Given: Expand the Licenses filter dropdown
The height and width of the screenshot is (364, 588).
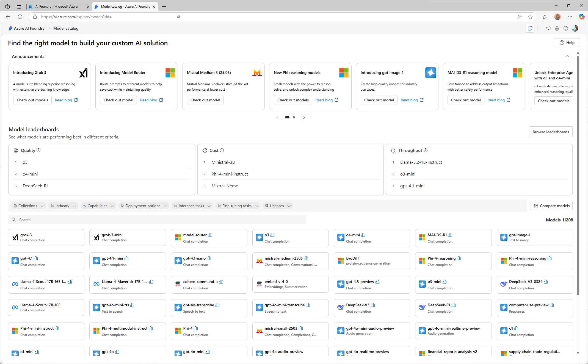Looking at the screenshot, I should tap(278, 206).
